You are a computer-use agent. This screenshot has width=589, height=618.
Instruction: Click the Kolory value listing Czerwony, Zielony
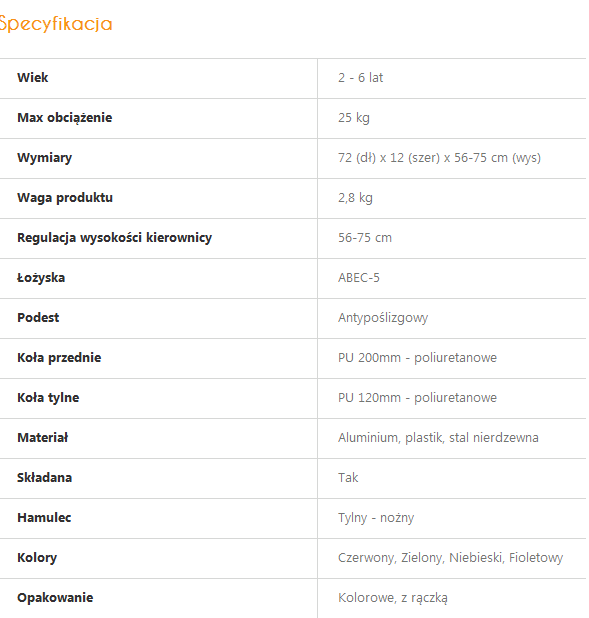click(450, 558)
